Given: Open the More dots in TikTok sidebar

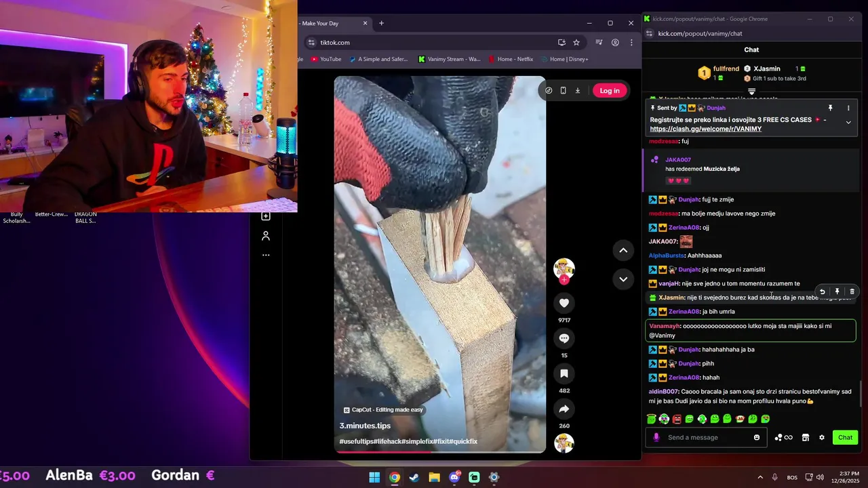Looking at the screenshot, I should click(266, 255).
